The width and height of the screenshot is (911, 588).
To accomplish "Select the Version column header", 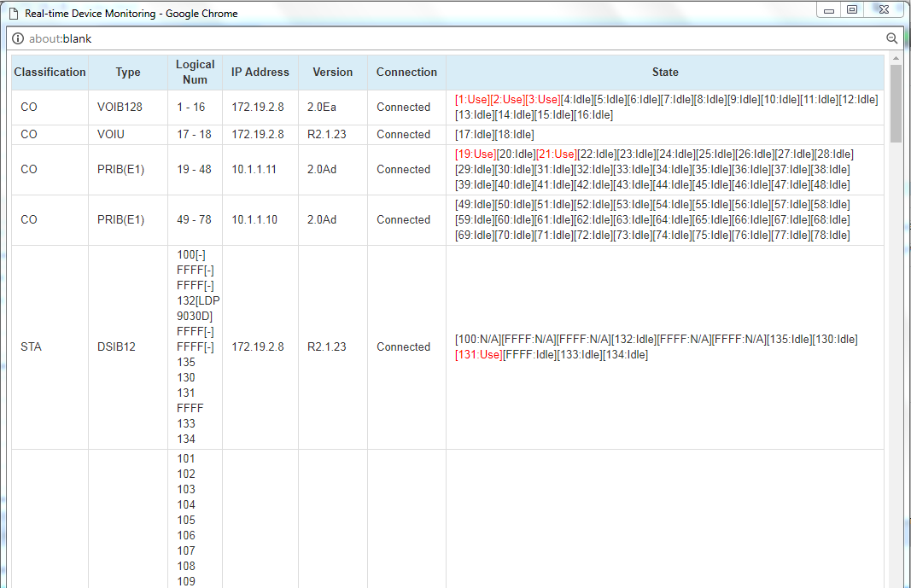I will 333,73.
